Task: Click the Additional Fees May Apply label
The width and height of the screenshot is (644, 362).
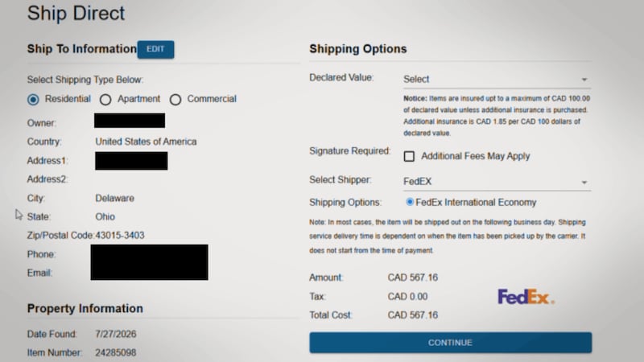Action: [476, 156]
